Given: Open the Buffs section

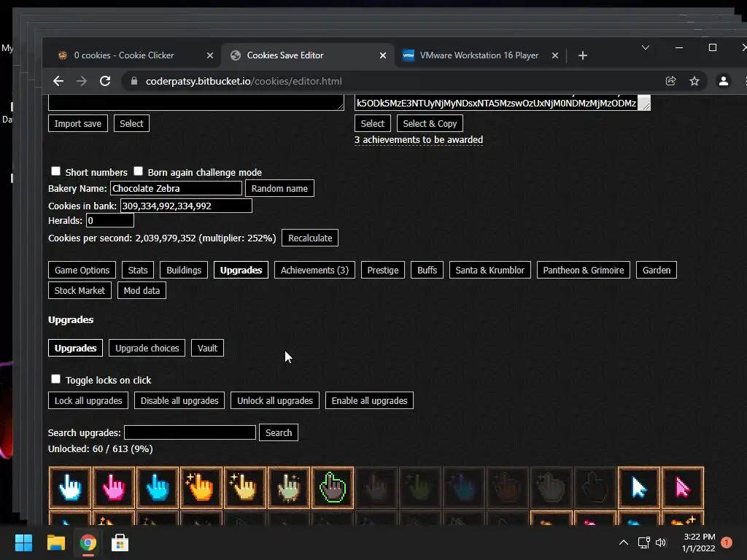Looking at the screenshot, I should [x=427, y=270].
